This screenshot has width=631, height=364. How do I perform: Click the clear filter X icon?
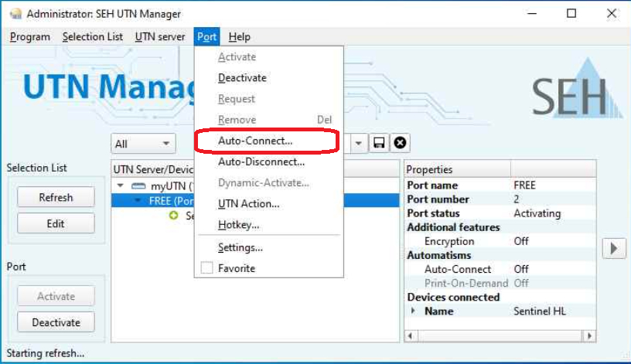pos(400,143)
